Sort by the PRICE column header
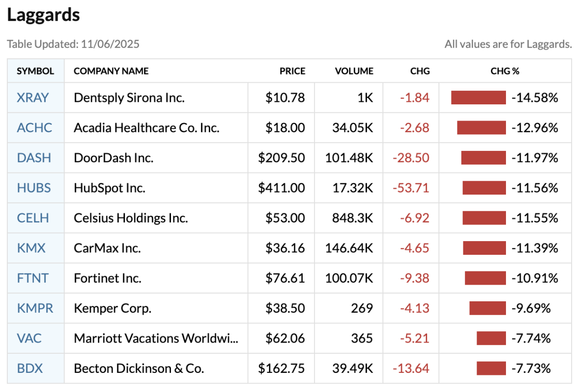 point(292,71)
